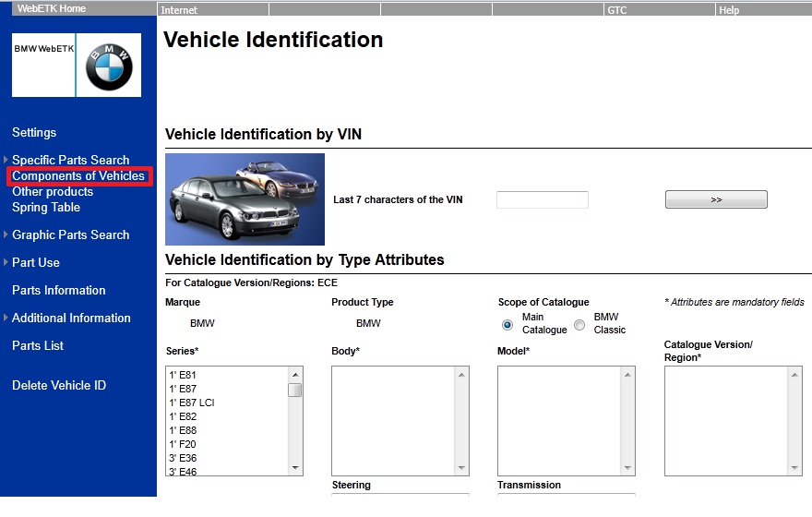Image resolution: width=812 pixels, height=517 pixels.
Task: Click Catalogue Version list scroll-down arrow
Action: (794, 468)
